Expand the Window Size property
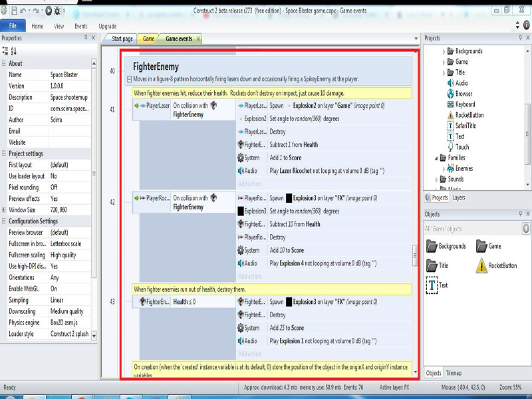 tap(4, 209)
